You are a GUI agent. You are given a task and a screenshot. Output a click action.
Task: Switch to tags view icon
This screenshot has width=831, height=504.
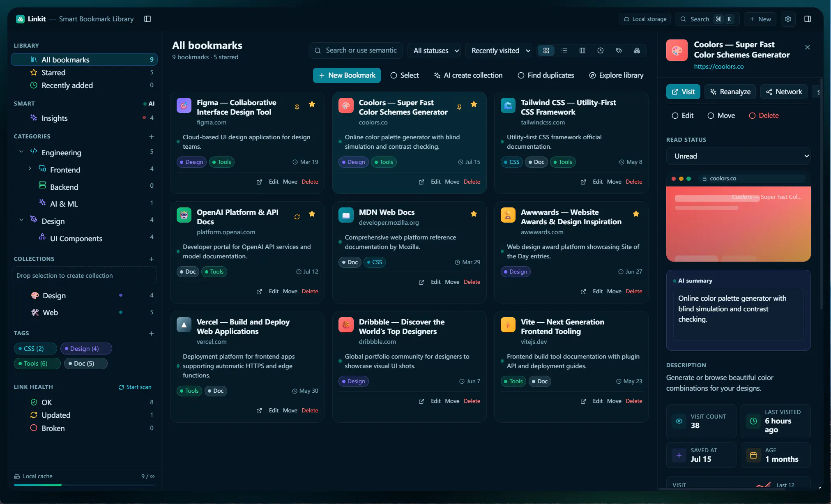[x=619, y=51]
